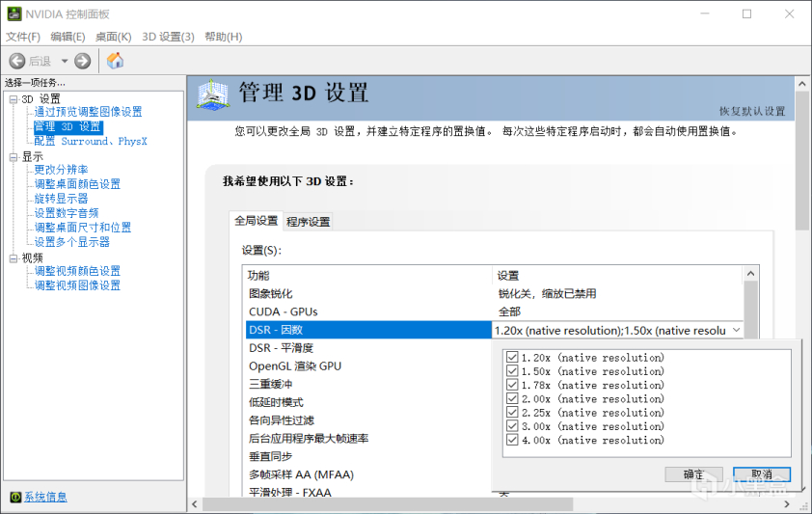812x514 pixels.
Task: Click the 取消 button
Action: (x=762, y=474)
